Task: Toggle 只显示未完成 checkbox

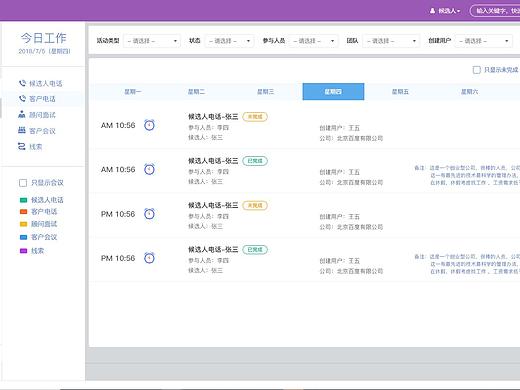Action: point(477,70)
